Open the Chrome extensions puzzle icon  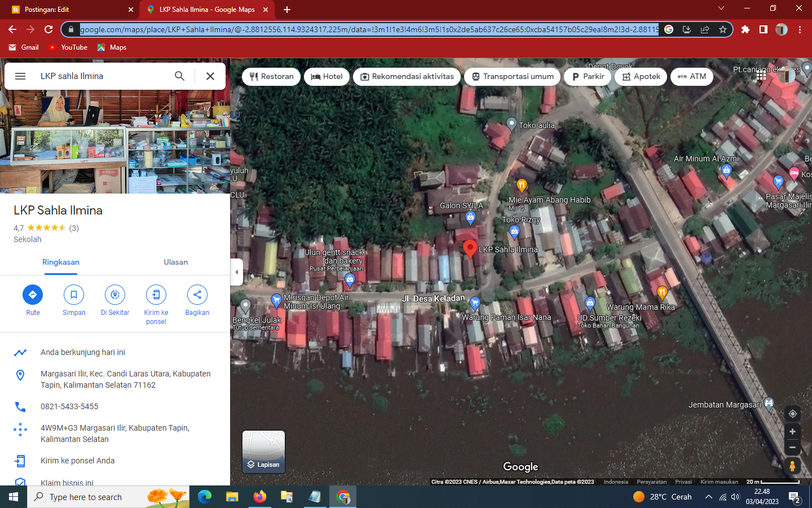tap(745, 29)
